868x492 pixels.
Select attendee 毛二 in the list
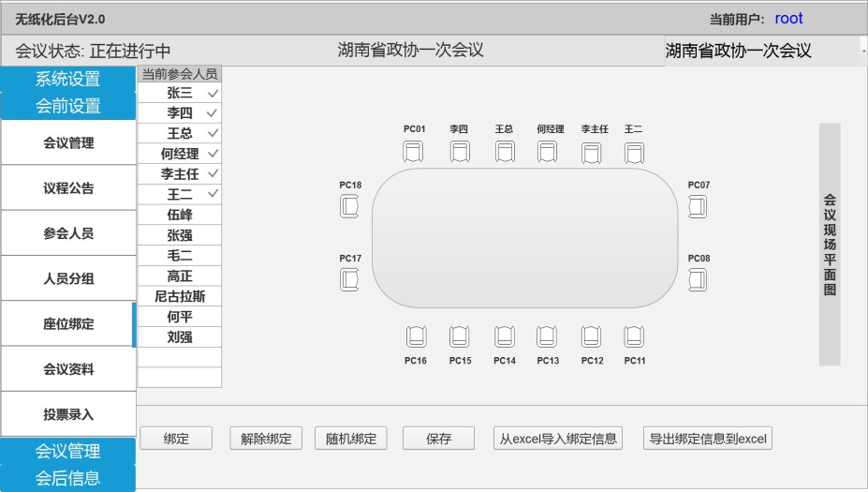[x=180, y=256]
